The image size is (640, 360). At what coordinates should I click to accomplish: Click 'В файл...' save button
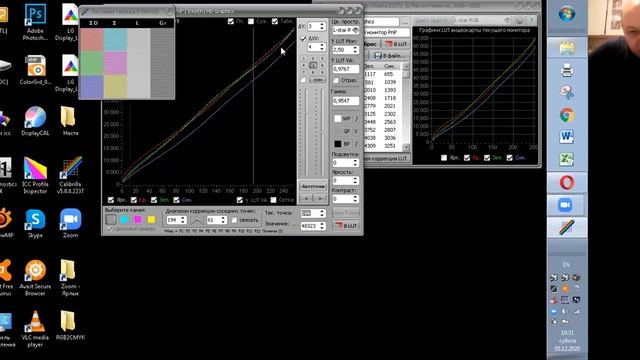pyautogui.click(x=389, y=56)
